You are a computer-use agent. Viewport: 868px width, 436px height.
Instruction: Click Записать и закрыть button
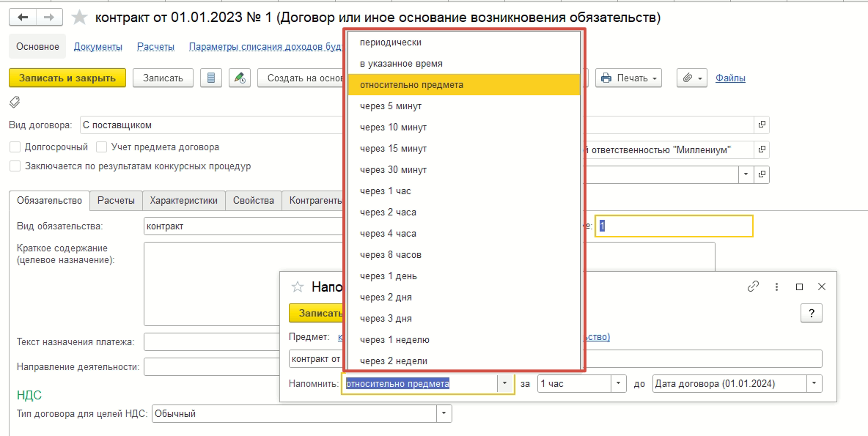click(67, 78)
